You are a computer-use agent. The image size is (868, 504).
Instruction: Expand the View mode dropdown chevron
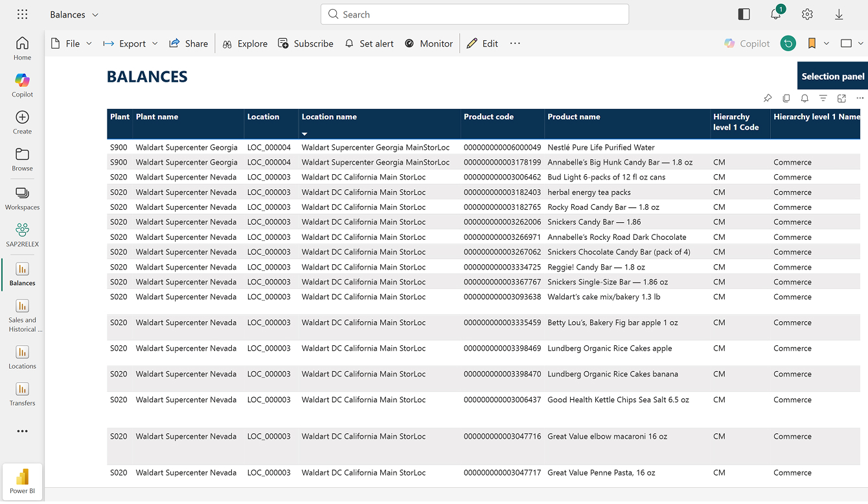[861, 43]
